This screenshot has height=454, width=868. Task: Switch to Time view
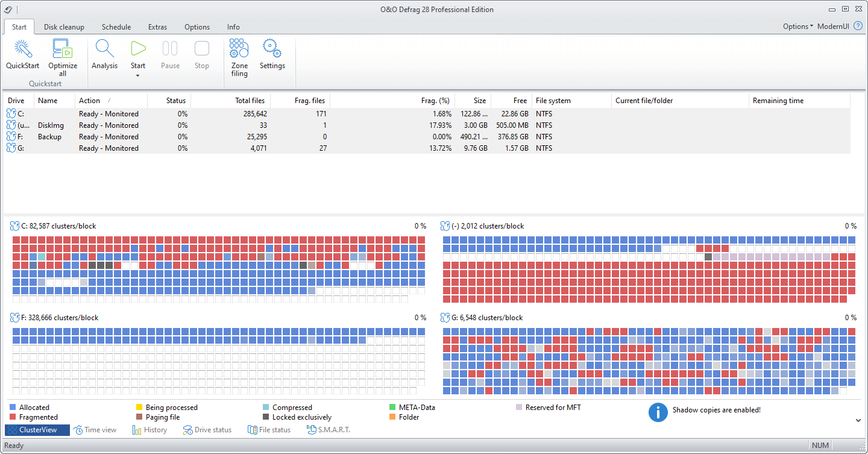[x=95, y=430]
